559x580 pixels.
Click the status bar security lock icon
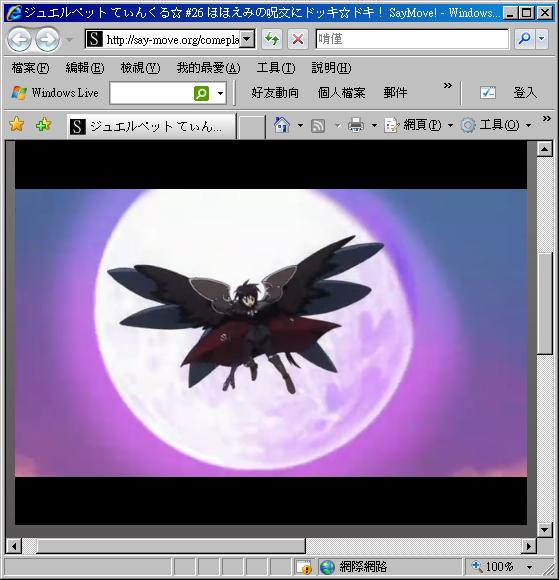[x=304, y=567]
